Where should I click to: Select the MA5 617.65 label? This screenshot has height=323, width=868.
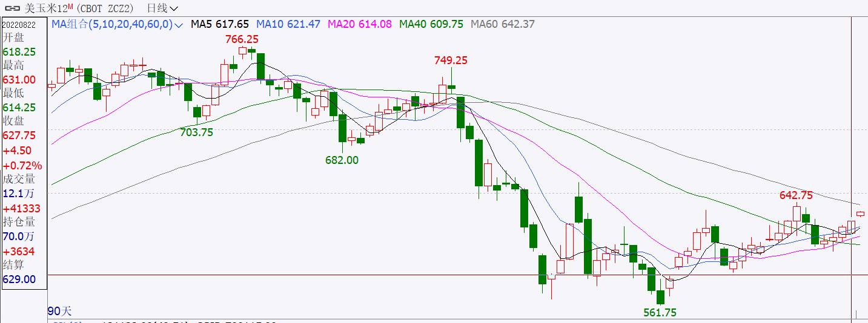coord(220,25)
